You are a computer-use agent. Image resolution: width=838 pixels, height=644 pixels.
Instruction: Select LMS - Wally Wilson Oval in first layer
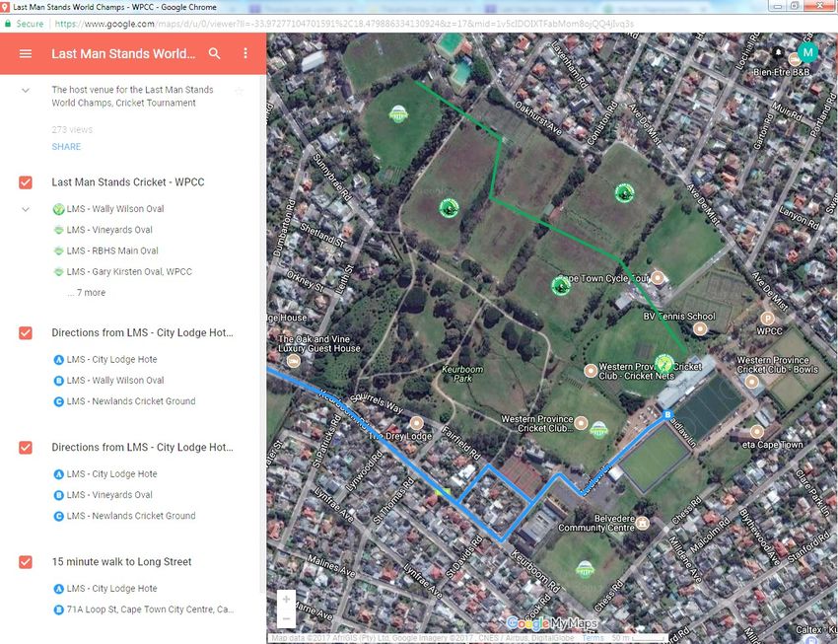115,209
